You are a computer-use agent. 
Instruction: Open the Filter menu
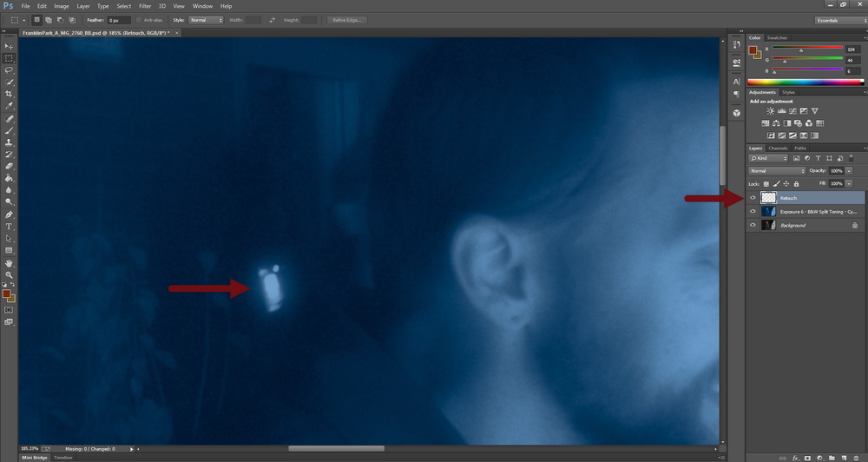(x=146, y=6)
